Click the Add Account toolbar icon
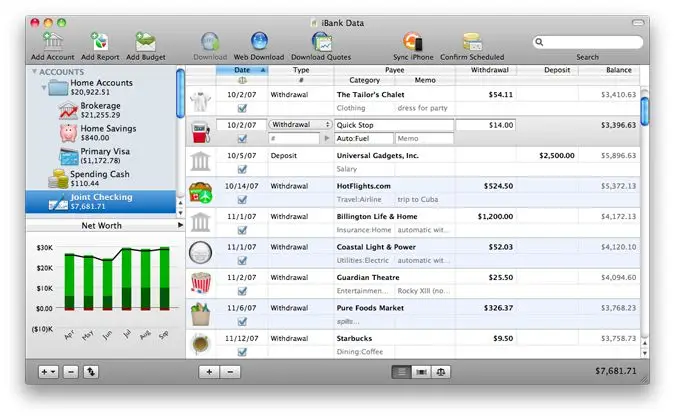 pos(53,42)
